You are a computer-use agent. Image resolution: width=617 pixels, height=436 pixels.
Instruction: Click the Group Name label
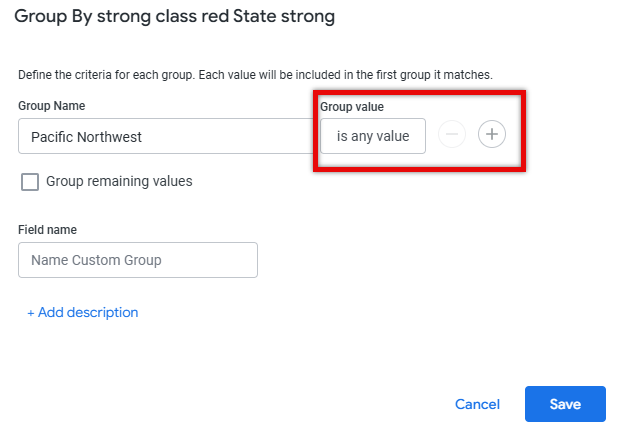[x=52, y=105]
